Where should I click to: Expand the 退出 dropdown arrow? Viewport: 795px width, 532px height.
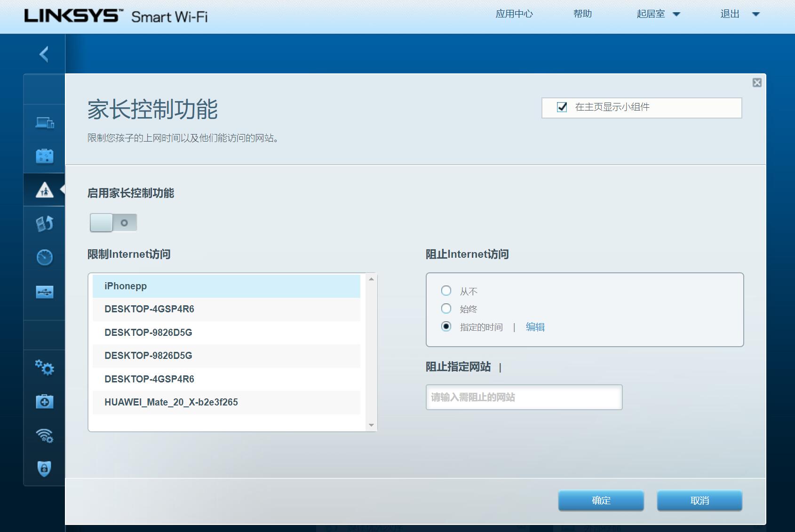(x=755, y=14)
